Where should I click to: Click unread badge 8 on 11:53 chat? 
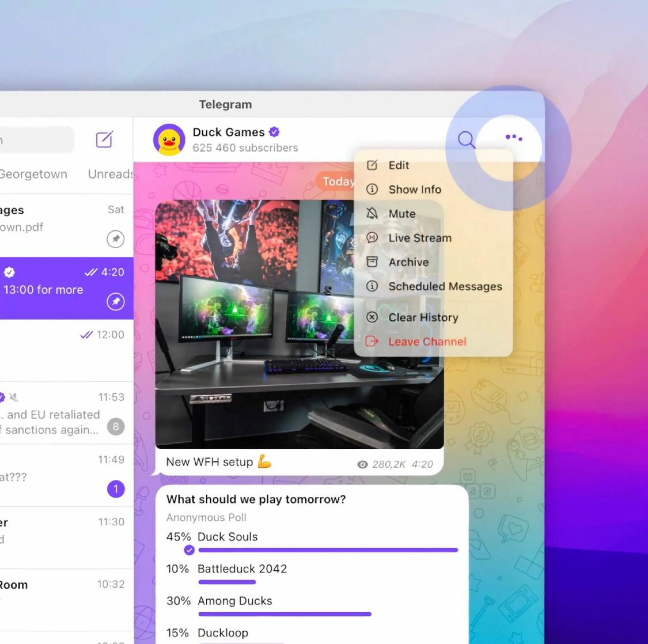click(116, 427)
